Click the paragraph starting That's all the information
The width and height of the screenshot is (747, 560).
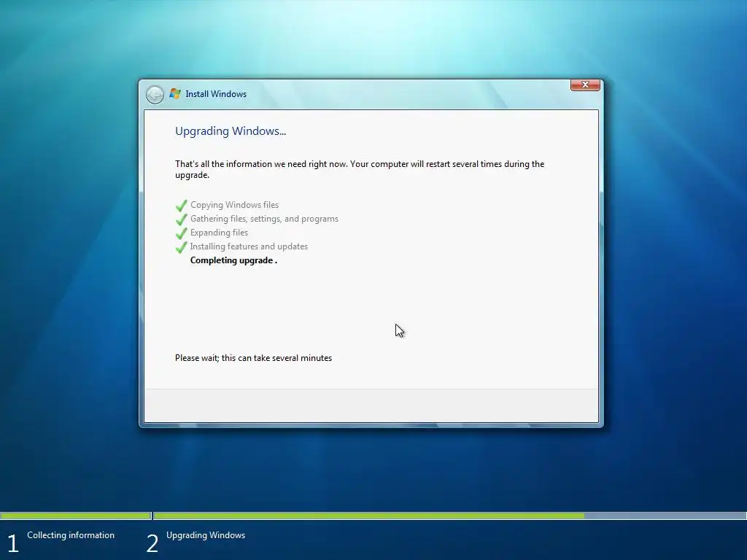coord(360,169)
